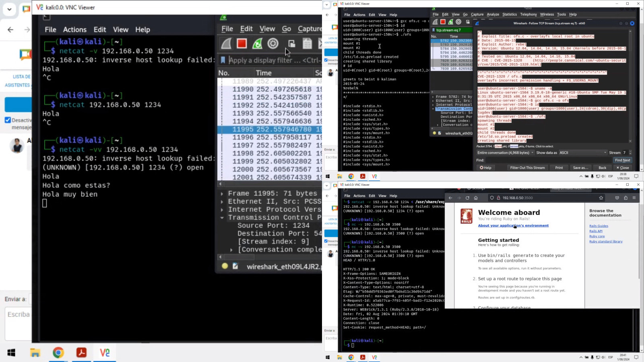Open Windows Start in the large left taskbar
Image resolution: width=644 pixels, height=362 pixels.
11,353
